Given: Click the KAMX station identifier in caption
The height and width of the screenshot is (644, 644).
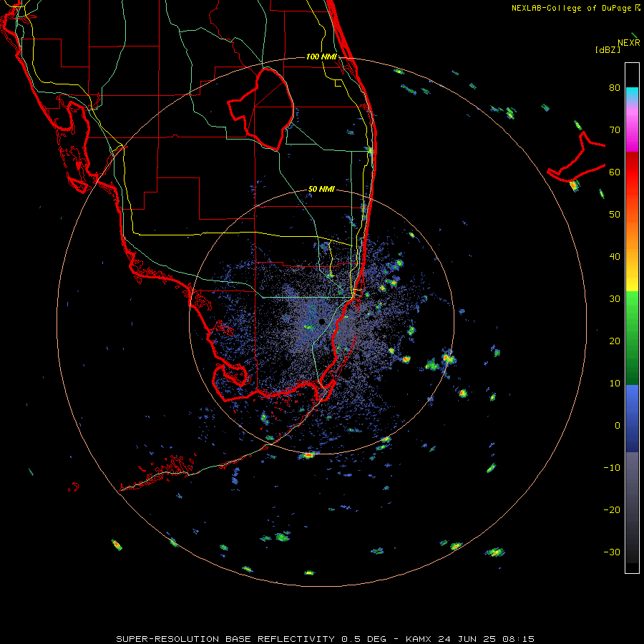Looking at the screenshot, I should pos(419,639).
